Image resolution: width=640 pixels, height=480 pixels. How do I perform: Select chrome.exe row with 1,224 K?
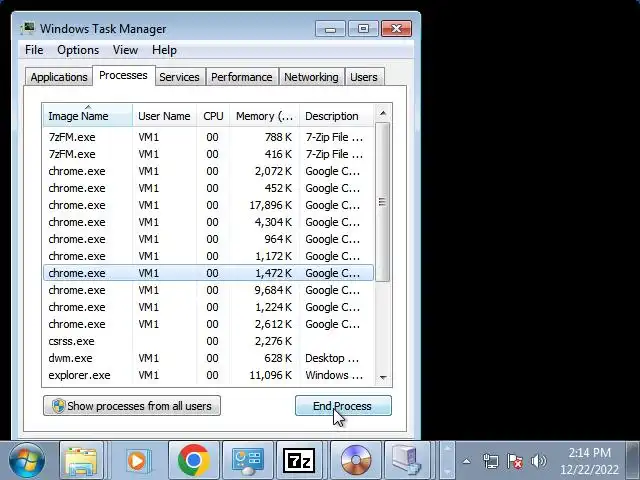click(x=208, y=307)
